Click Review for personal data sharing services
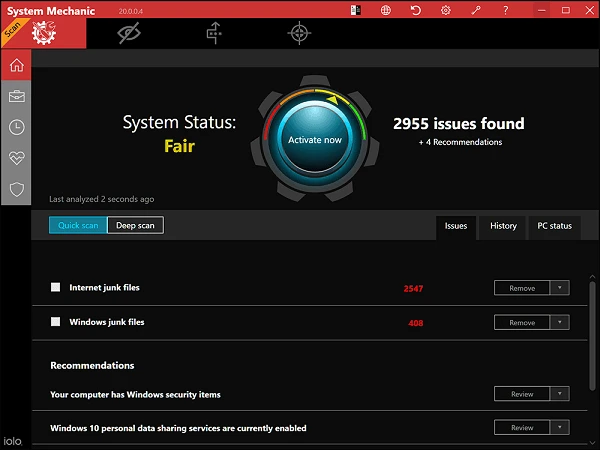 pos(522,428)
